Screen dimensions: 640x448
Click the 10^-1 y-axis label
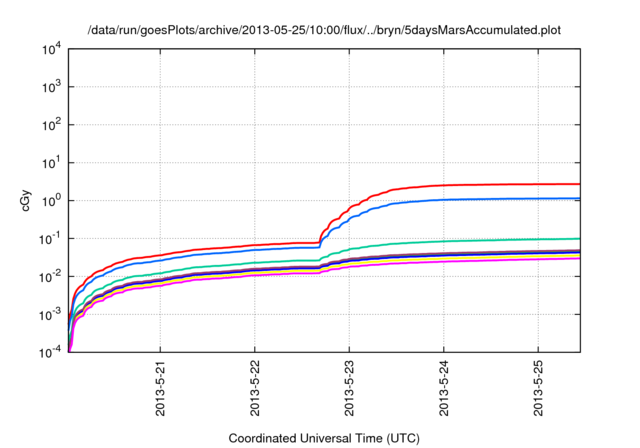50,239
